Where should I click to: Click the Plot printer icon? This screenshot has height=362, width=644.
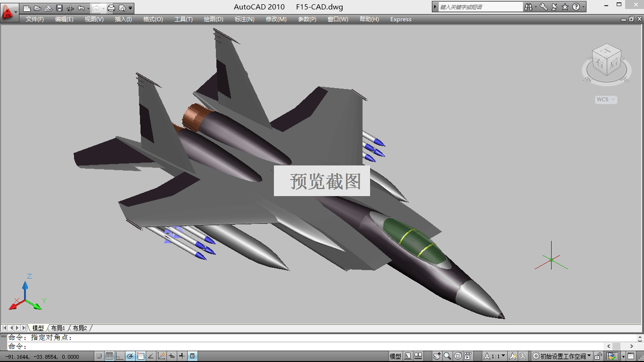[x=111, y=8]
